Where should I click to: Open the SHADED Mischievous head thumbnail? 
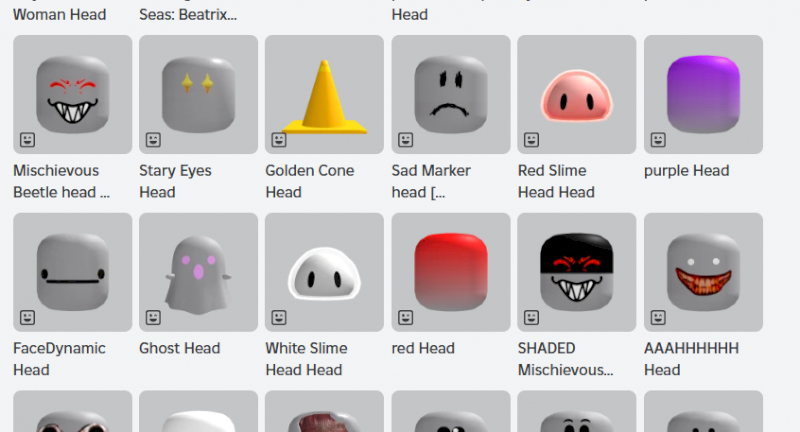pyautogui.click(x=577, y=272)
